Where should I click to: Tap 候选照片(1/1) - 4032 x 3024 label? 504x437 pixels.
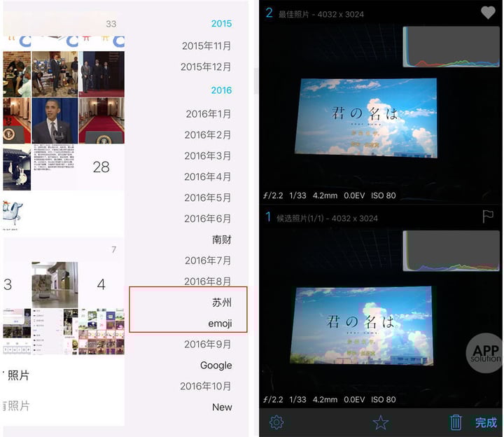327,218
